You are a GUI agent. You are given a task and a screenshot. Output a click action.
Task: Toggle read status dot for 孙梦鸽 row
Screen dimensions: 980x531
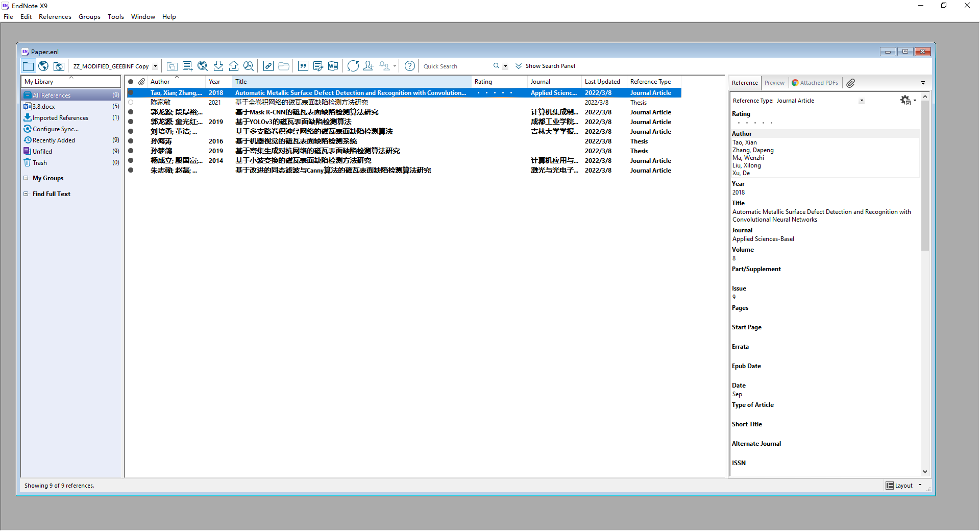(131, 151)
